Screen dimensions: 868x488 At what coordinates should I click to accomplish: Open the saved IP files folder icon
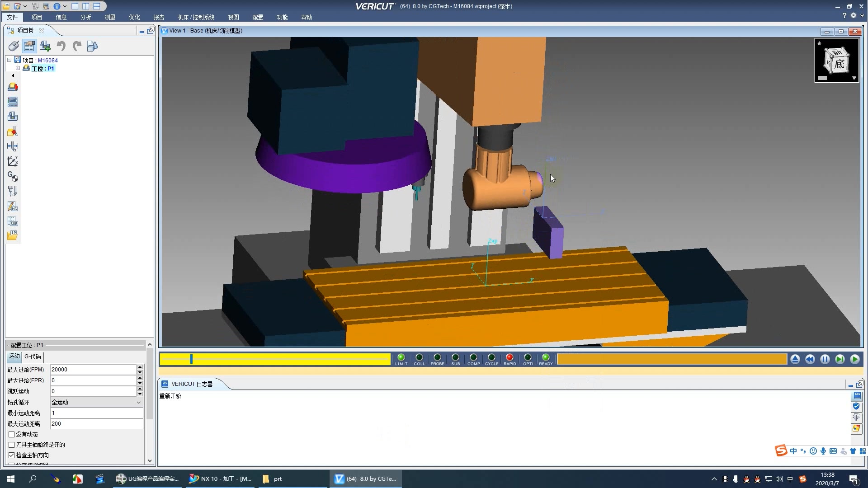point(13,235)
